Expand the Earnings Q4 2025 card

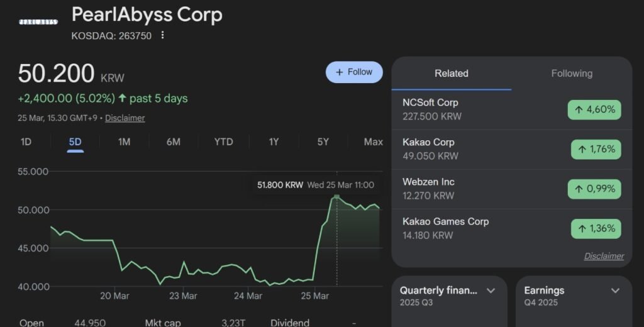click(x=616, y=291)
